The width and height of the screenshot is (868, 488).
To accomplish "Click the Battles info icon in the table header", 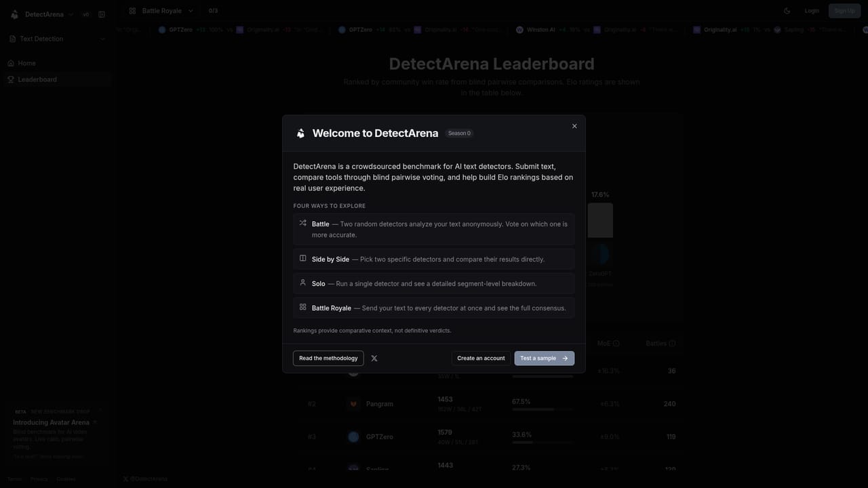I will pos(672,344).
